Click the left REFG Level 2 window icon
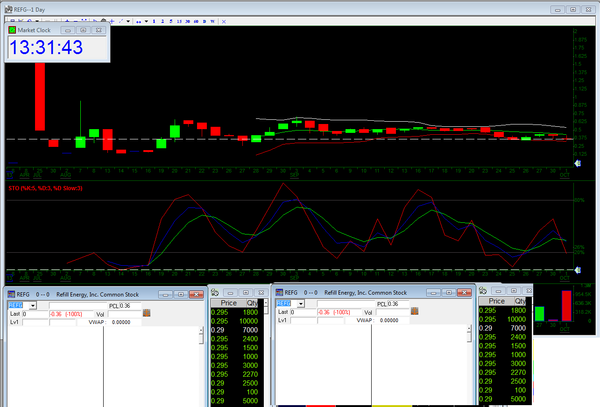 tap(11, 293)
